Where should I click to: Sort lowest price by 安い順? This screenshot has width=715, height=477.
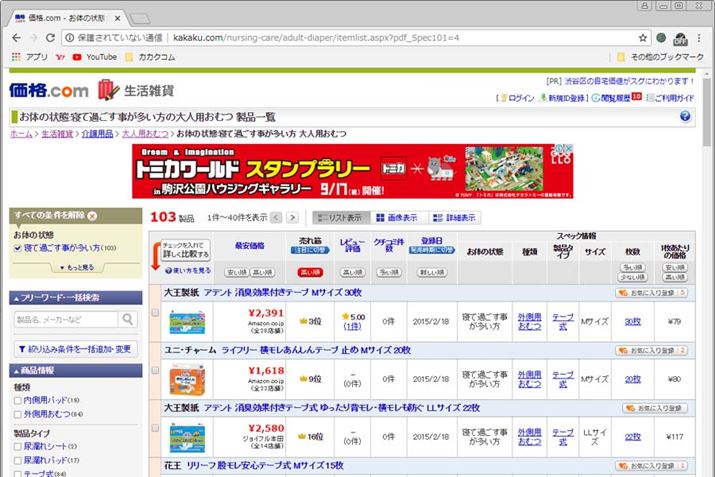[237, 272]
